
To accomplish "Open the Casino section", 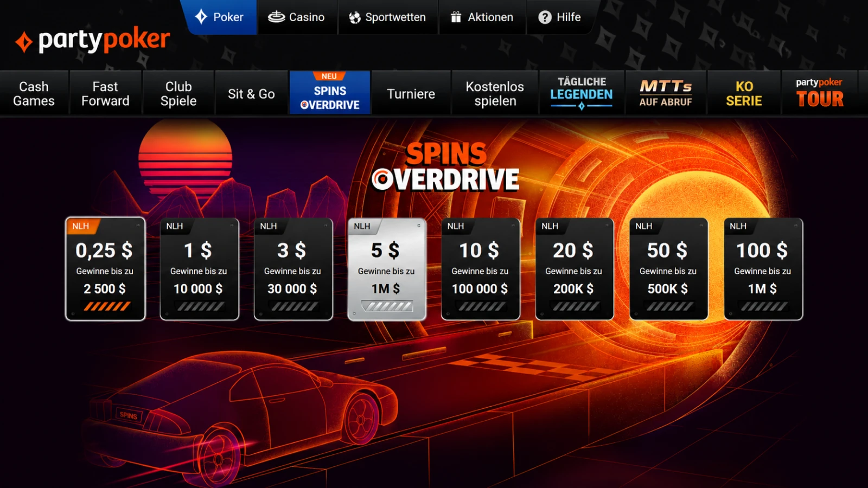I will coord(297,17).
